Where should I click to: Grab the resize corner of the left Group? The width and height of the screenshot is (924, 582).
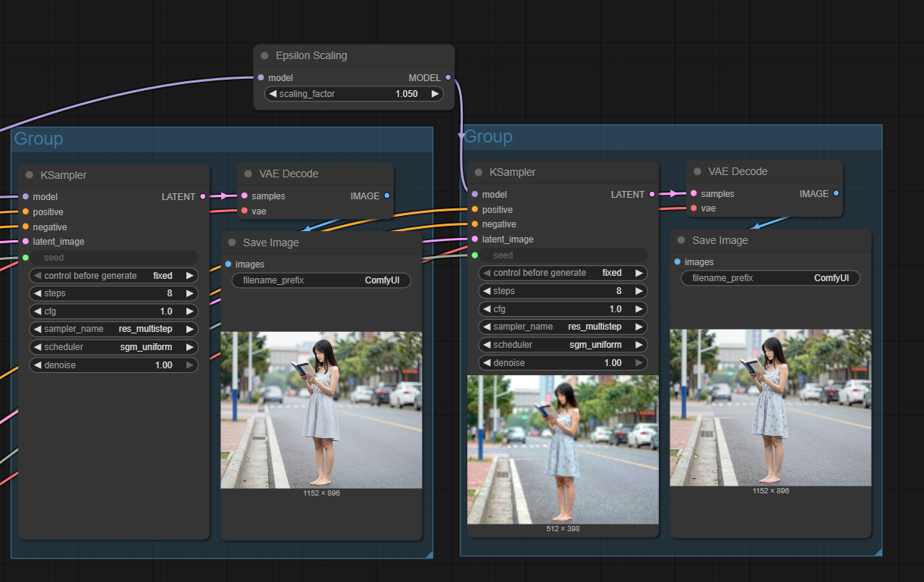429,555
